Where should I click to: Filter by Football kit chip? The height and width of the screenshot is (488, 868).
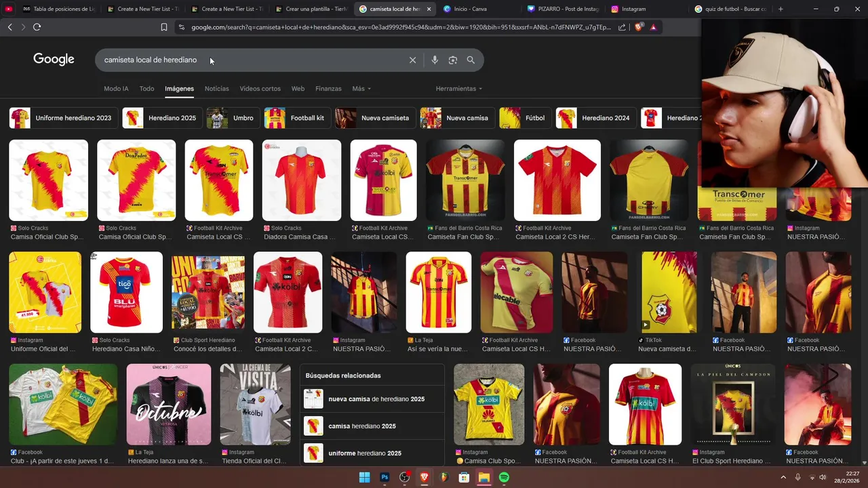[x=296, y=118]
